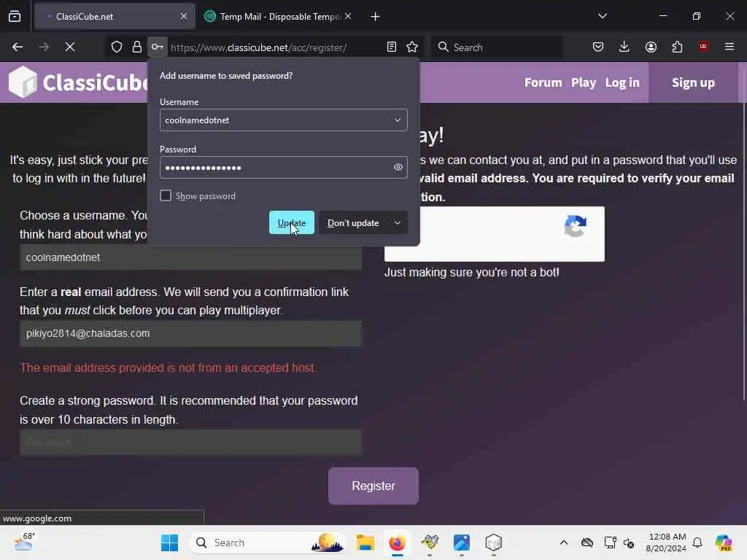This screenshot has width=747, height=560.
Task: Reveal password with the eye icon
Action: point(398,167)
